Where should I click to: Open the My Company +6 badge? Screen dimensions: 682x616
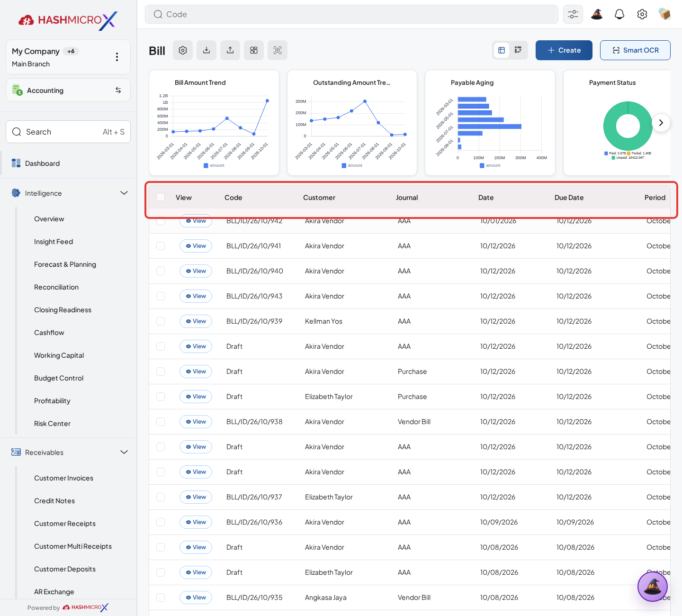point(71,51)
